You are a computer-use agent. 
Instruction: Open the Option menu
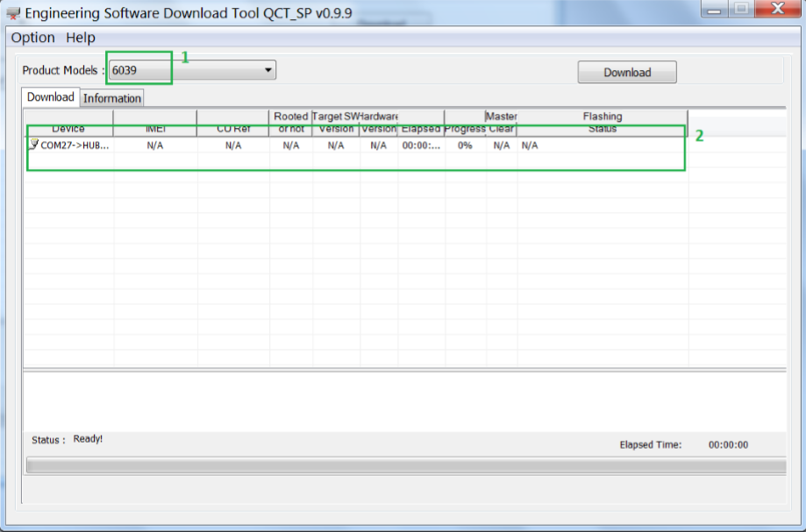point(32,38)
